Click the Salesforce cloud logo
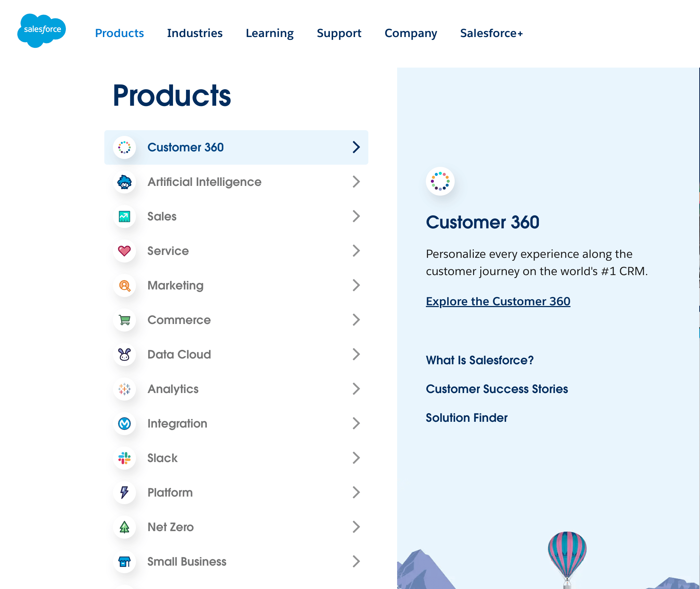This screenshot has width=700, height=589. click(41, 29)
